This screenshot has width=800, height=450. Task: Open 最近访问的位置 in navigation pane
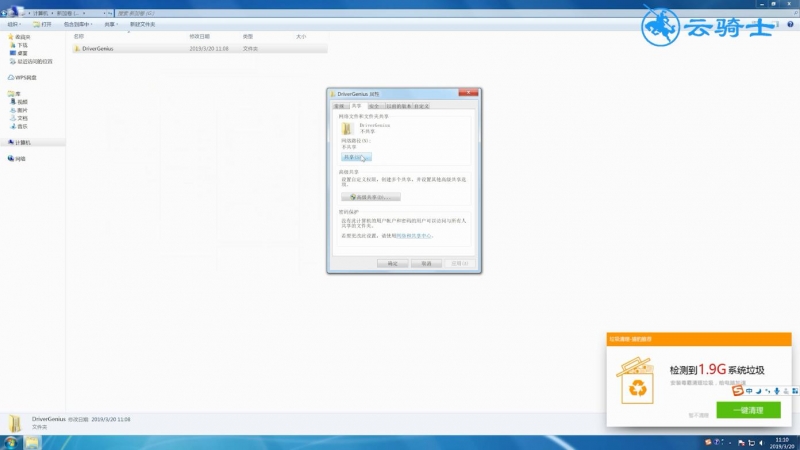pos(31,61)
